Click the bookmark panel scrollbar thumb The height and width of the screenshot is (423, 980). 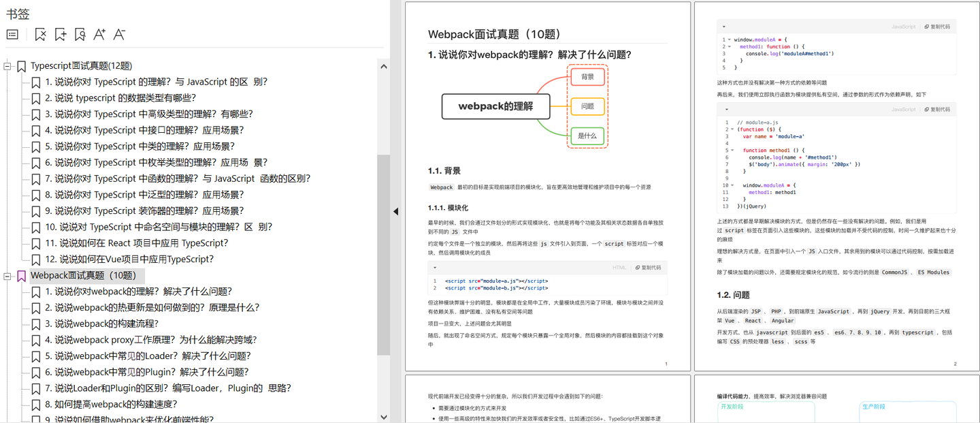pos(384,255)
